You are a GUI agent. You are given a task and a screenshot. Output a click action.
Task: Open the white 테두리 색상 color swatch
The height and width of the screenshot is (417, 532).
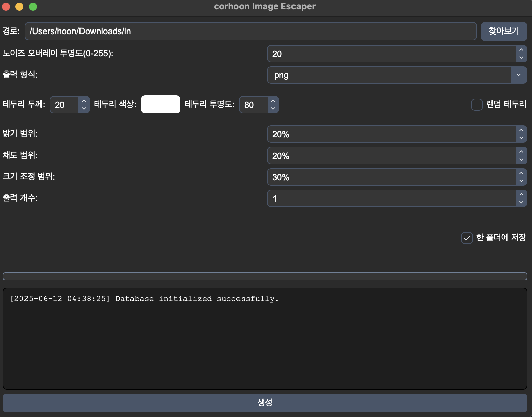click(160, 105)
